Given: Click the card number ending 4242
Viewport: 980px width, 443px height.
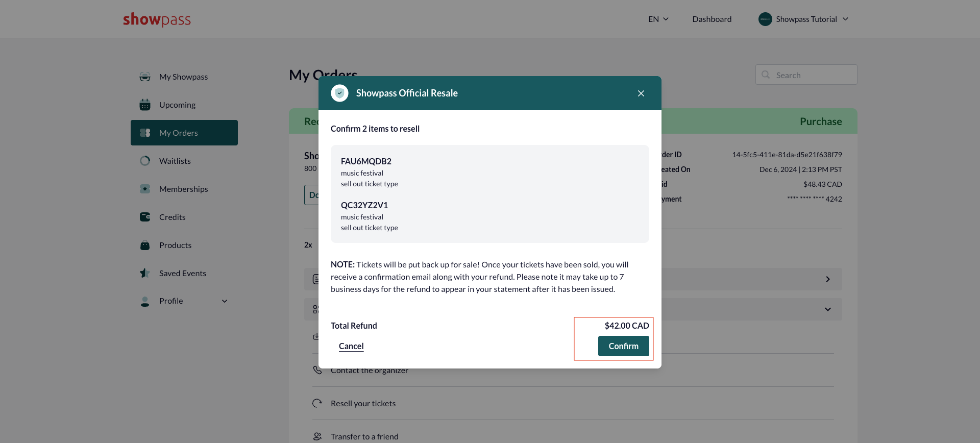Looking at the screenshot, I should click(815, 199).
